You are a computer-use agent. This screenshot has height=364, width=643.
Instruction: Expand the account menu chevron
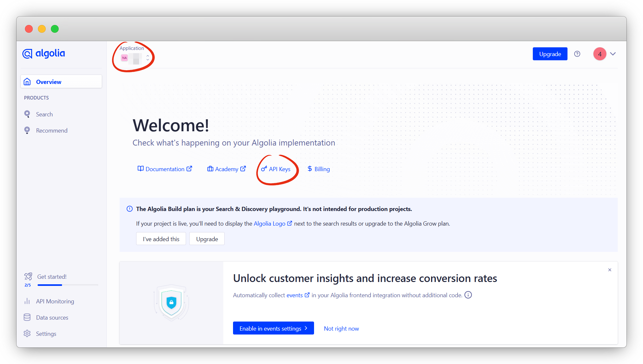[x=613, y=54]
